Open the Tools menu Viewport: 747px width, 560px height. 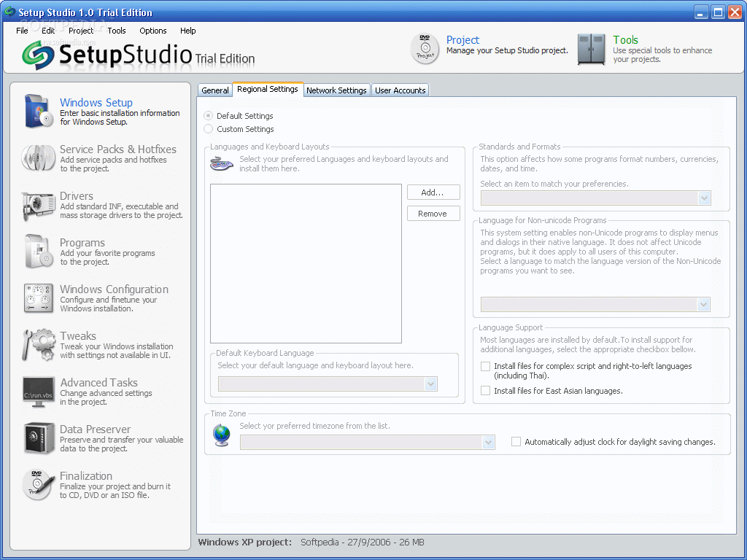117,31
